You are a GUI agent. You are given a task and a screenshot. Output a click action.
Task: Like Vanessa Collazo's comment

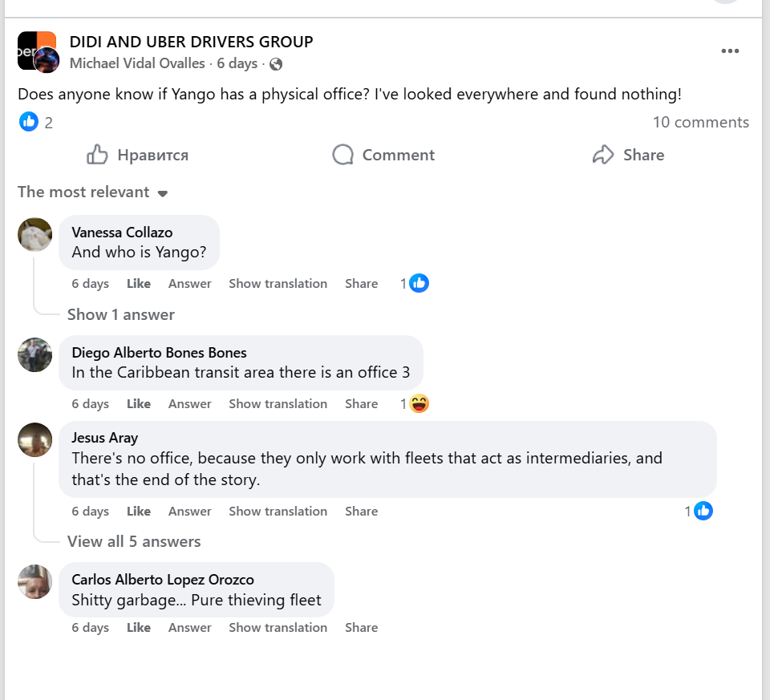coord(139,283)
